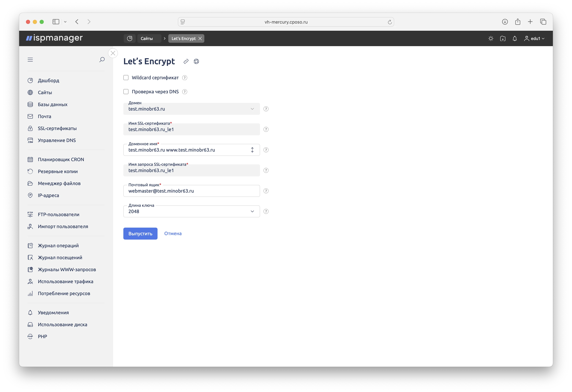Open help lifebuoy icon beside title
Screen dimensions: 572x392
(x=196, y=61)
